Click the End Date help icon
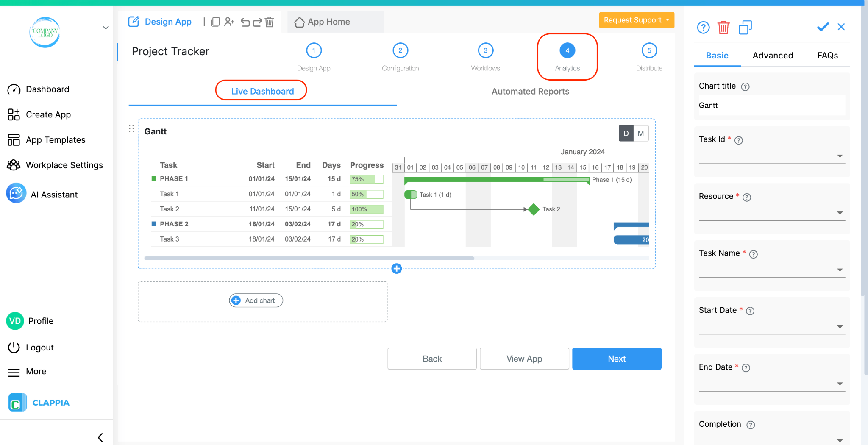 click(746, 368)
